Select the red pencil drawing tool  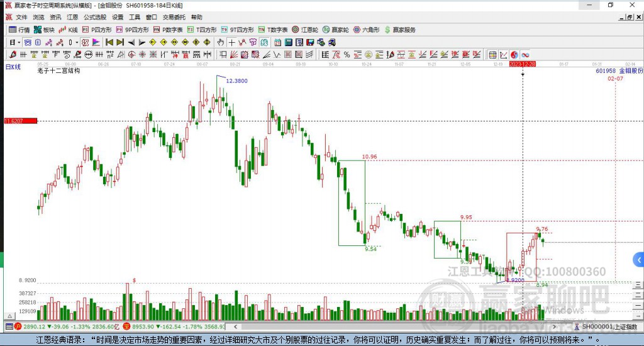tap(13, 54)
